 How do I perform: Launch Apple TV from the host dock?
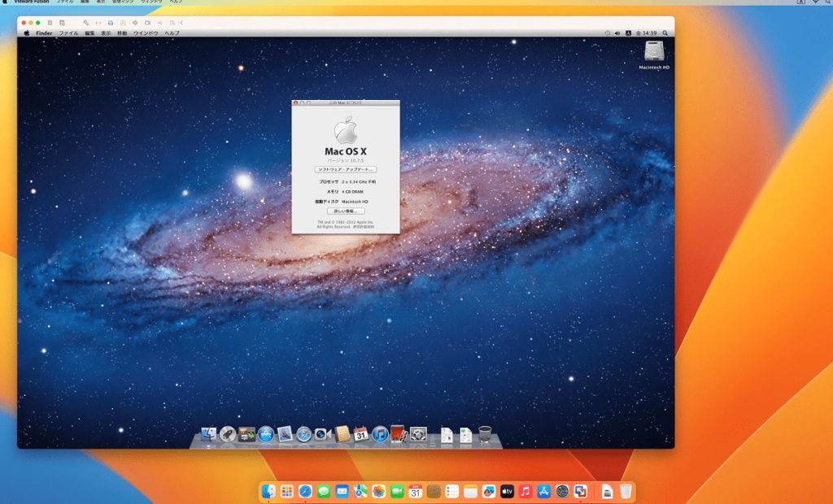click(507, 492)
